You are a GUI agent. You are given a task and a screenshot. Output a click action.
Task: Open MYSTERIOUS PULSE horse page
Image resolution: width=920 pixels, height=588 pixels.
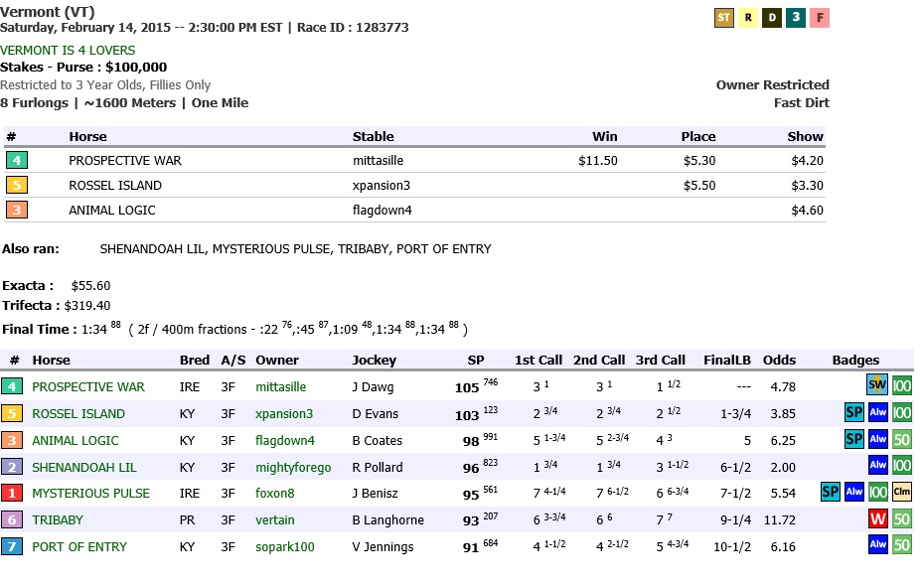click(91, 494)
